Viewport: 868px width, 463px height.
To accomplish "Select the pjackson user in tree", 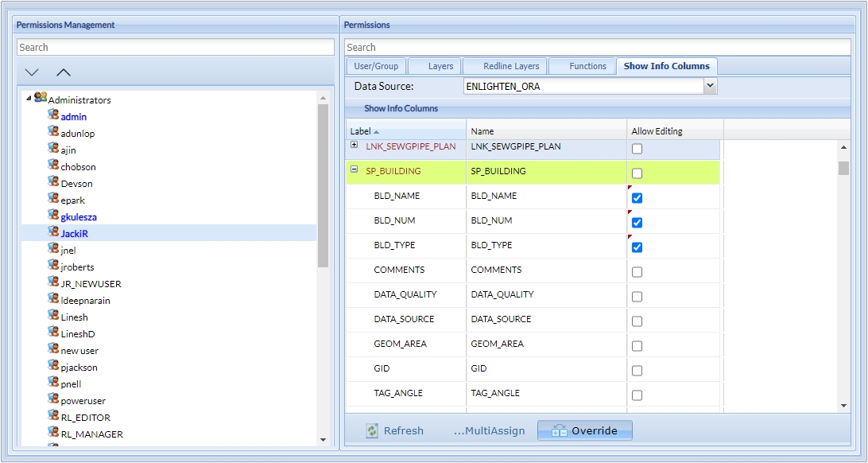I will [x=79, y=368].
